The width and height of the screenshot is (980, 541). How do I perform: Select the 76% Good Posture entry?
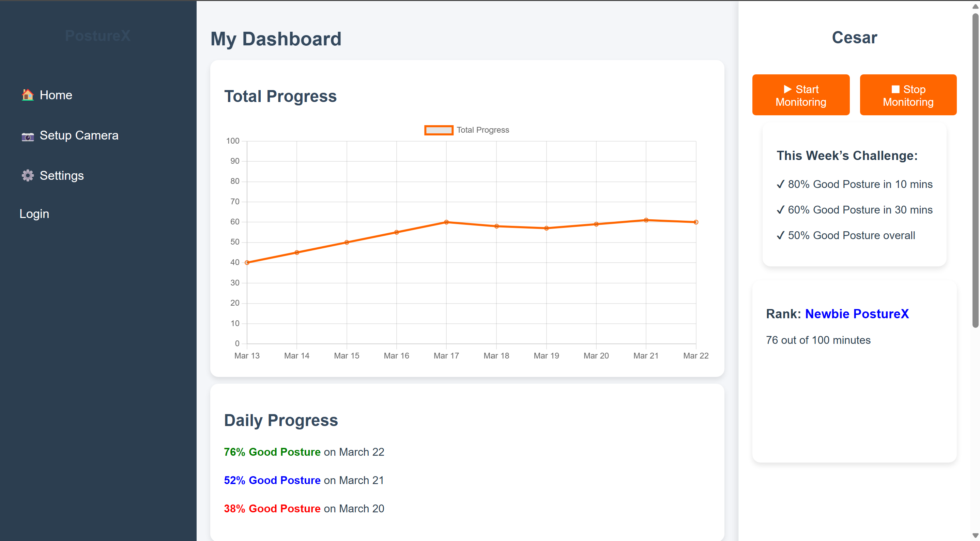coord(272,452)
